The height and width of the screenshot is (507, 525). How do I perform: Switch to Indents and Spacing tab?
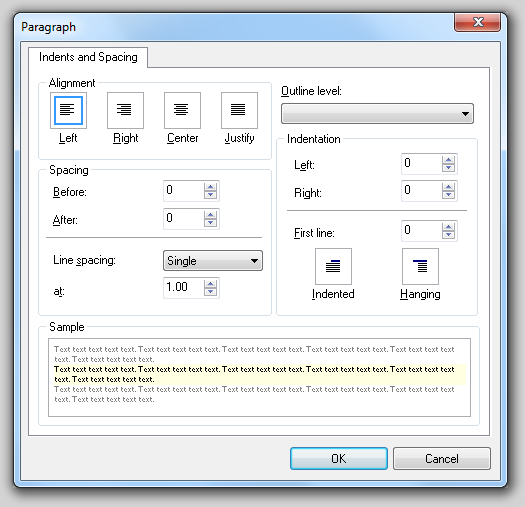click(88, 57)
